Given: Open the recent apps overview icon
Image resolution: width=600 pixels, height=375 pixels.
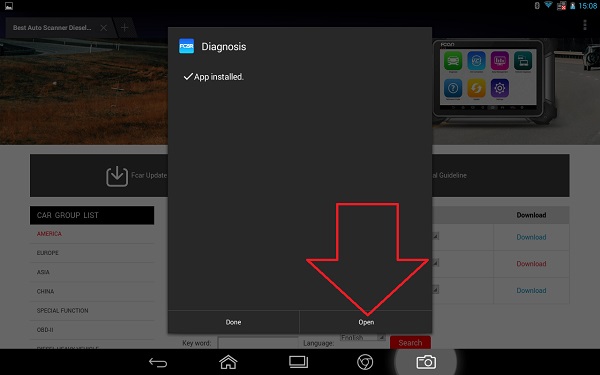Looking at the screenshot, I should [298, 362].
